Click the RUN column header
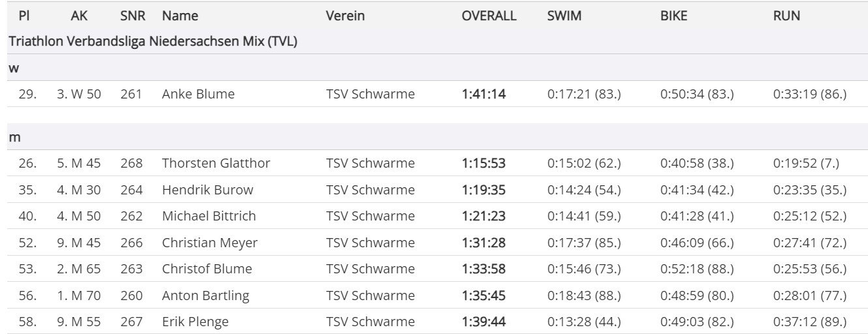 coord(787,16)
